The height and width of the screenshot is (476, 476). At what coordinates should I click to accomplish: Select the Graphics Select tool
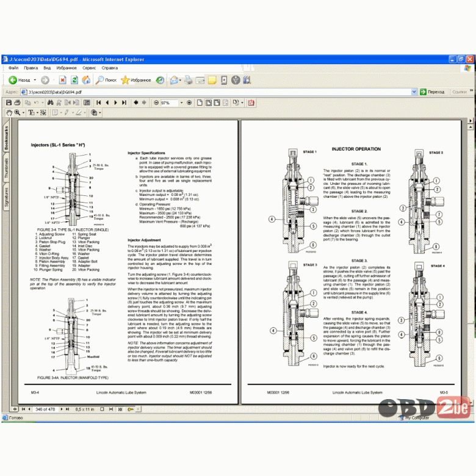(x=43, y=113)
